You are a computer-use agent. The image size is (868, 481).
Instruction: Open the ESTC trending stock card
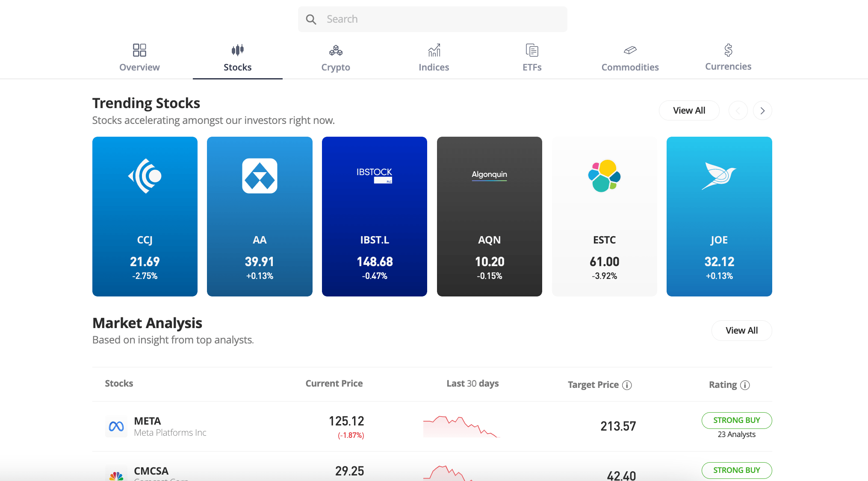click(604, 216)
